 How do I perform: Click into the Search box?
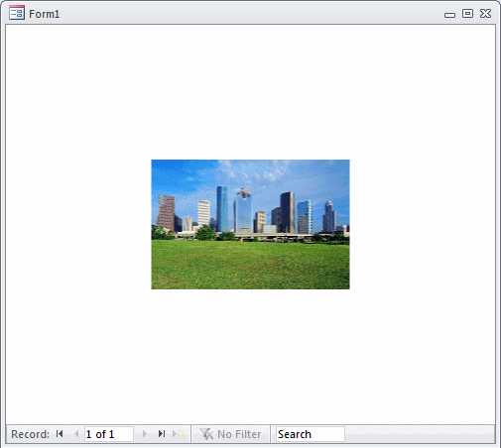click(x=311, y=434)
